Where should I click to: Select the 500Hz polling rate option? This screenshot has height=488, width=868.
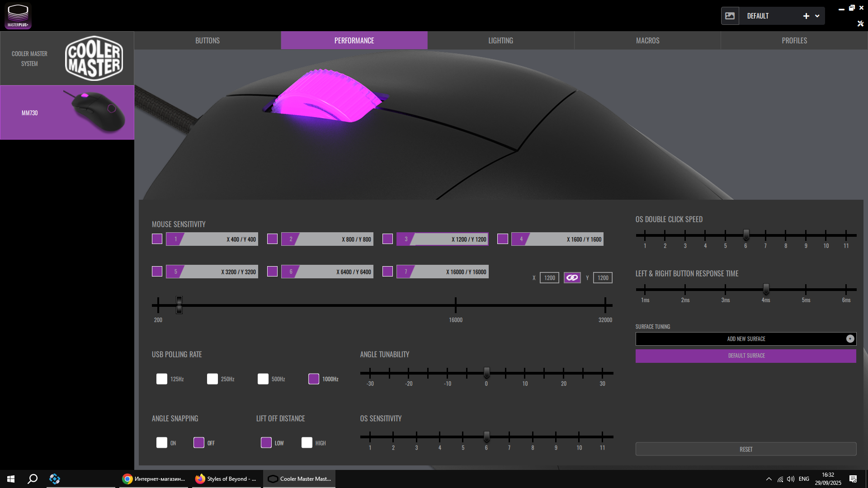coord(263,379)
